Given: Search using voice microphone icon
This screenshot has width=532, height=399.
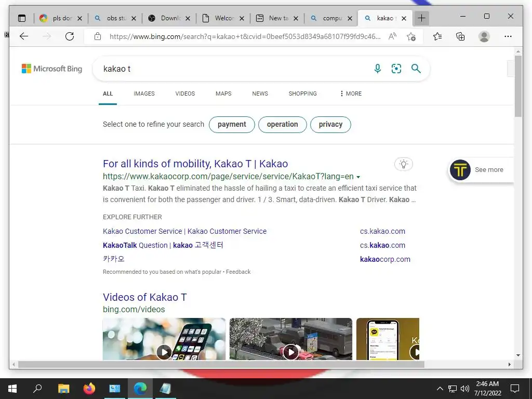Looking at the screenshot, I should (378, 69).
